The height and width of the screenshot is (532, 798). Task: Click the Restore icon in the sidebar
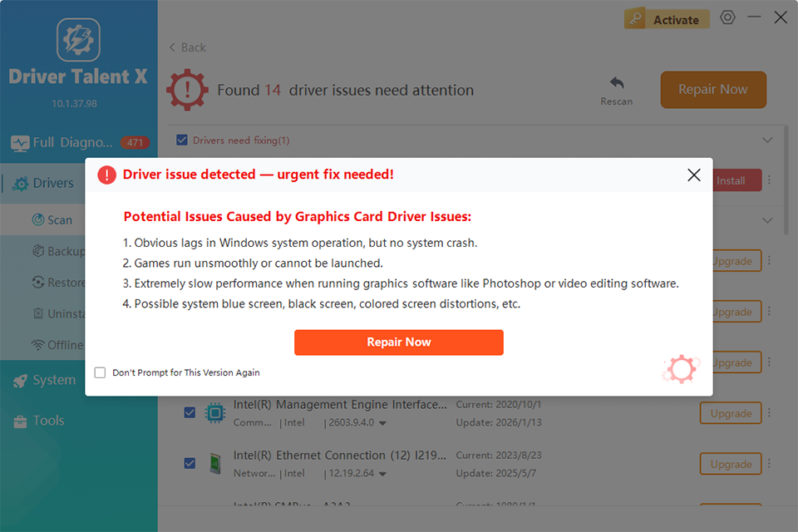coord(38,282)
